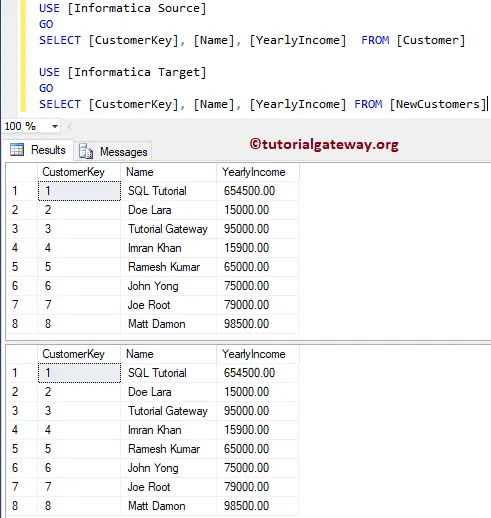Select Name column header in second grid
The image size is (491, 518).
(x=168, y=354)
